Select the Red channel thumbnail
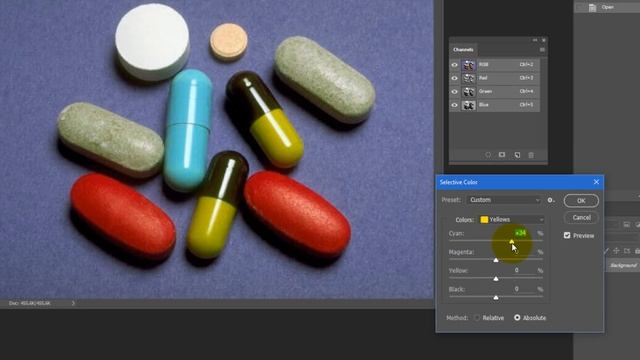 click(469, 78)
